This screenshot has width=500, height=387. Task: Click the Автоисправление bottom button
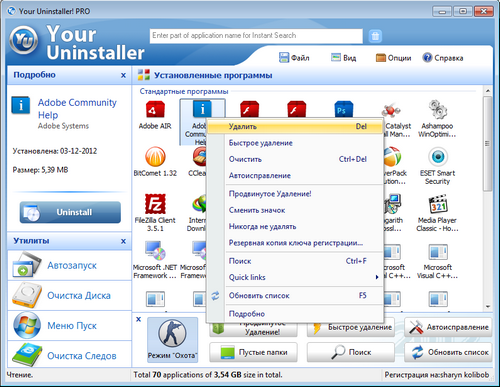coord(448,327)
